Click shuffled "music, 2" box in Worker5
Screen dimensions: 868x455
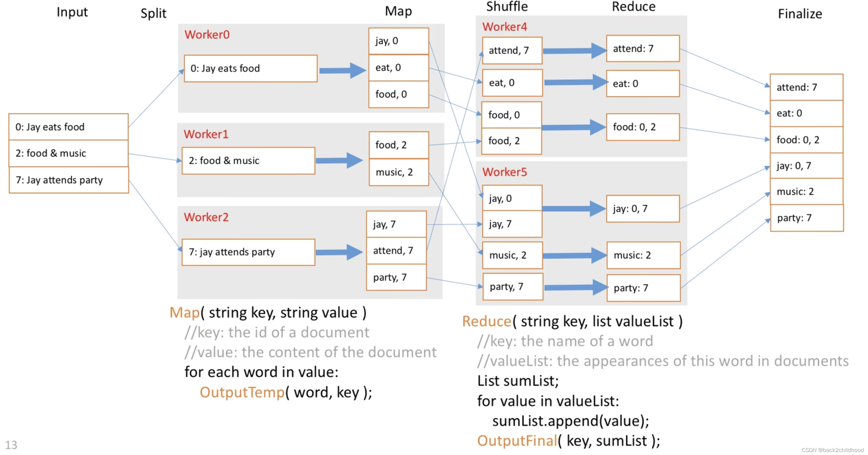coord(512,256)
